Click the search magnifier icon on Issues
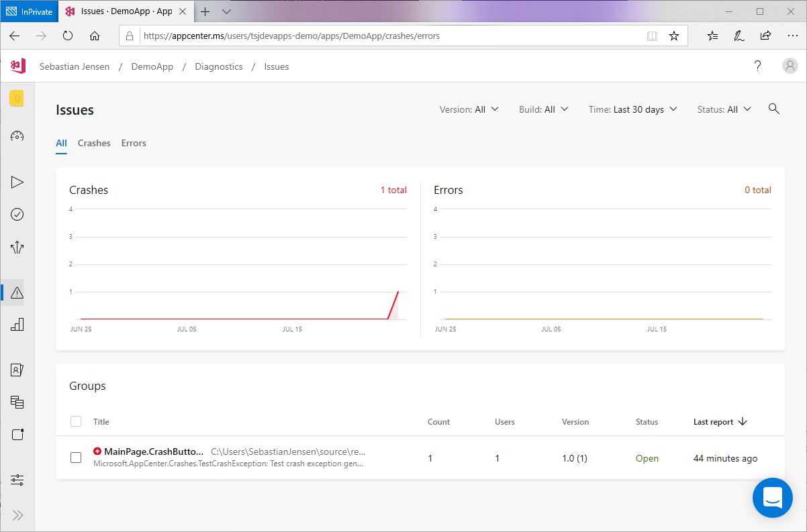The width and height of the screenshot is (807, 532). [x=773, y=109]
